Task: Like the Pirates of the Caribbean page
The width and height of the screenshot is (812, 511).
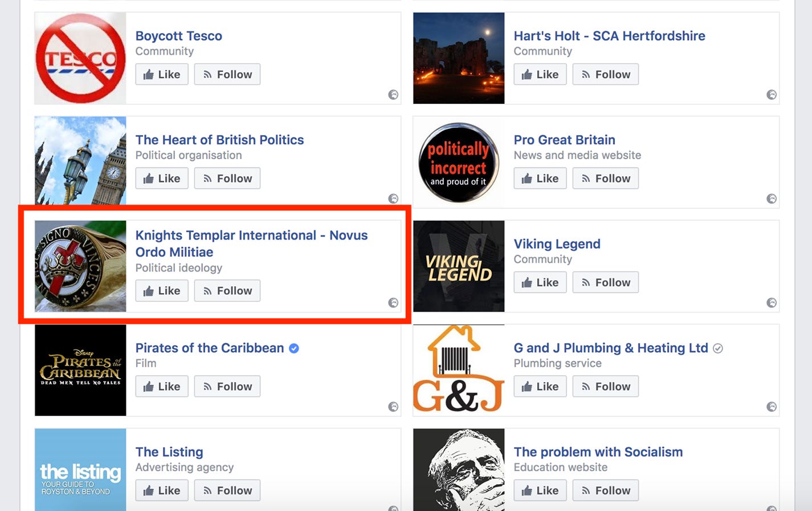Action: pyautogui.click(x=162, y=387)
